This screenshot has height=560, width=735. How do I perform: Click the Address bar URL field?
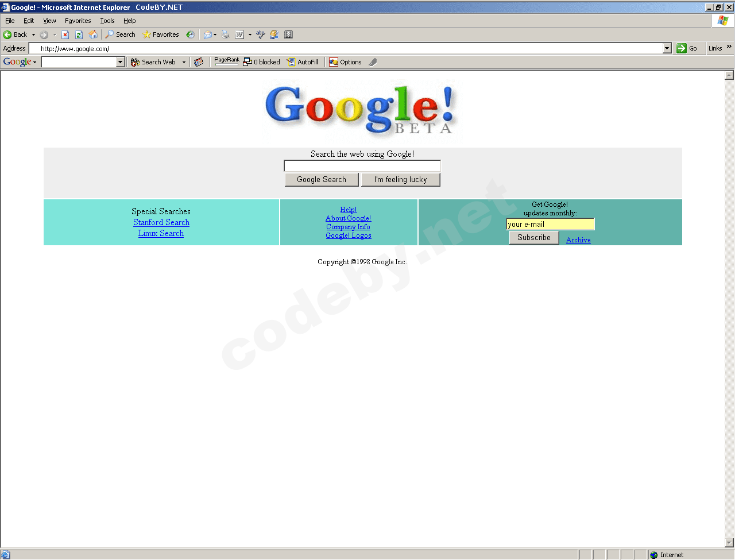tap(346, 49)
